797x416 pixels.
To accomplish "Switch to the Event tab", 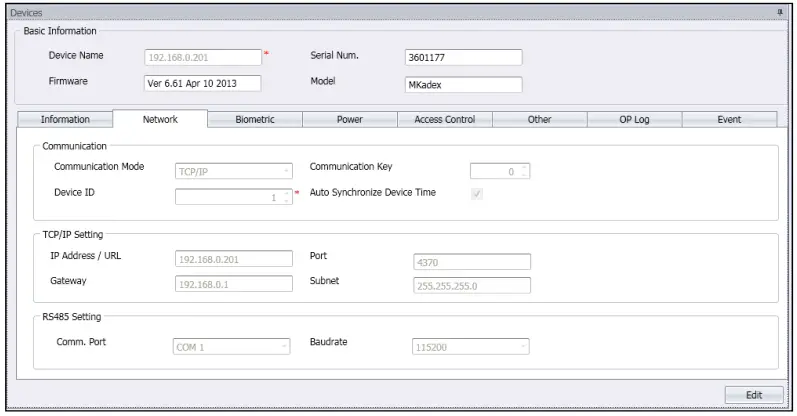I will (x=729, y=120).
